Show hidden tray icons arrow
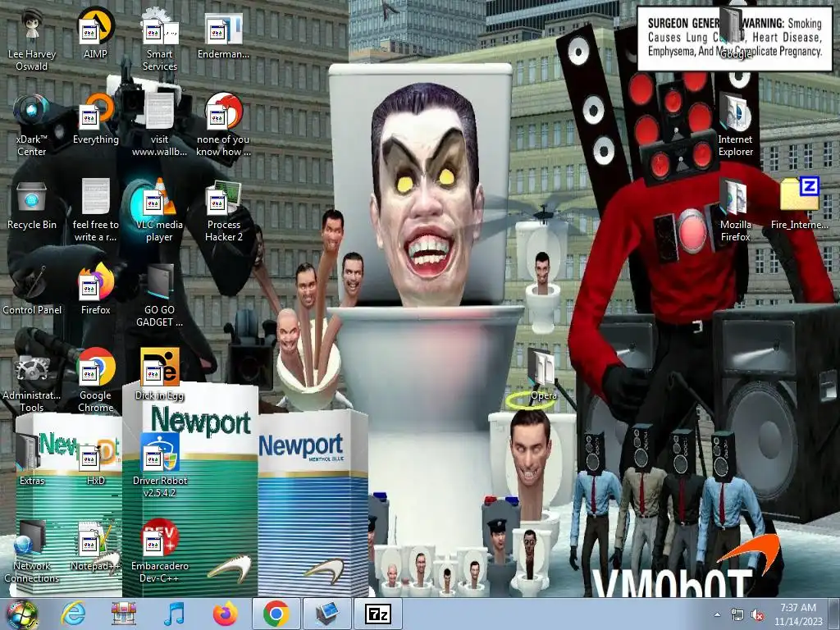This screenshot has width=840, height=630. pos(717,614)
